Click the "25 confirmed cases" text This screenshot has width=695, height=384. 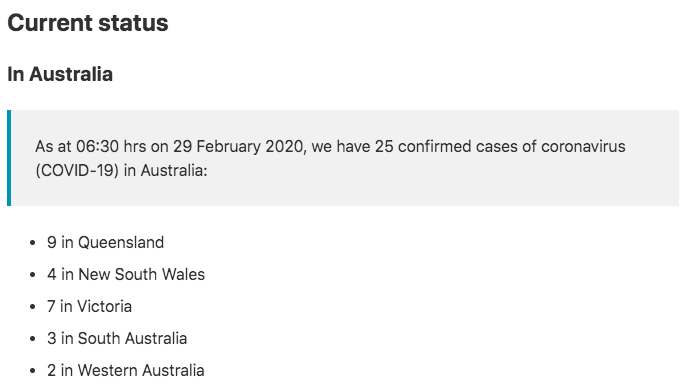click(x=445, y=146)
